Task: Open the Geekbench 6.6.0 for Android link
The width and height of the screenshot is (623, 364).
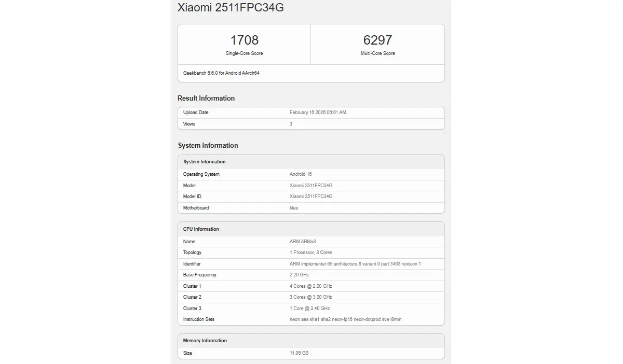Action: coord(220,73)
